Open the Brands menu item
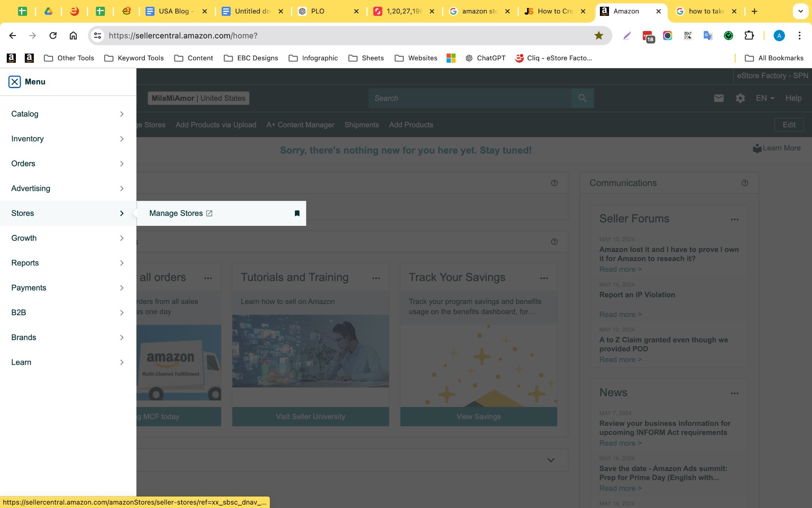This screenshot has width=812, height=508. 68,337
